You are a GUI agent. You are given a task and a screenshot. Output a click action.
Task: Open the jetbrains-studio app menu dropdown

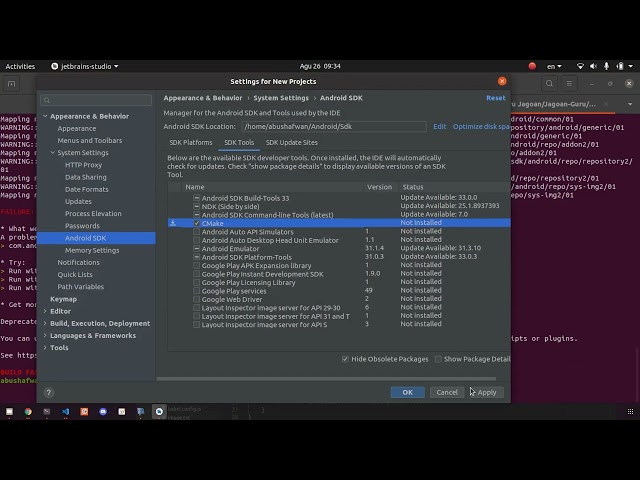point(85,66)
